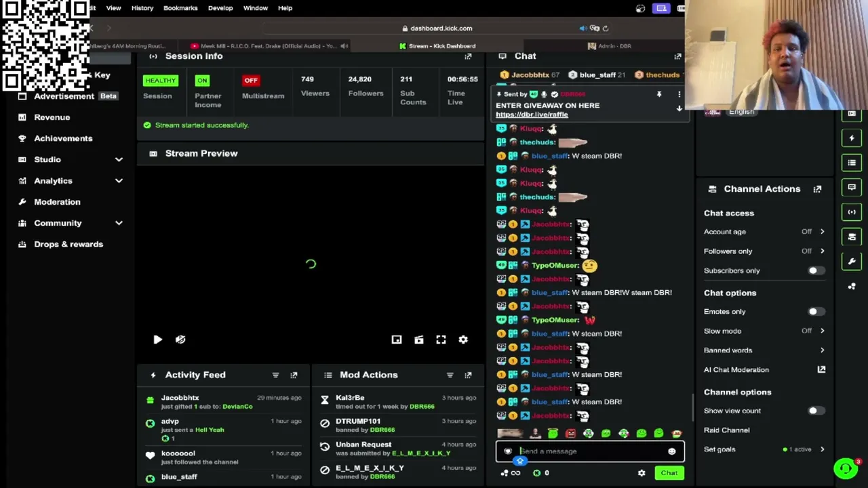This screenshot has height=488, width=868.
Task: Open the support headset chat bubble
Action: [x=846, y=468]
